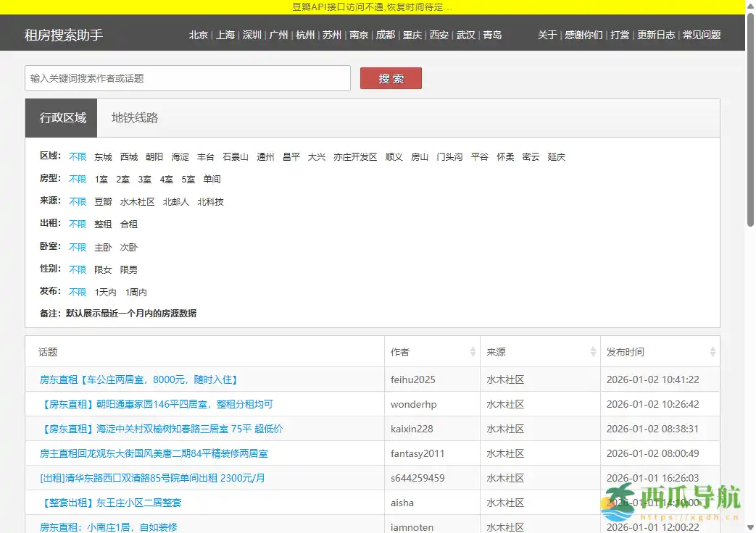Switch to the 地铁线路 tab

click(x=133, y=118)
